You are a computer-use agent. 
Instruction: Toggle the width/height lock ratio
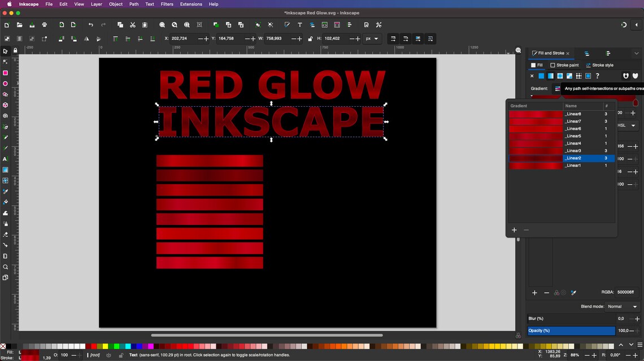click(310, 38)
